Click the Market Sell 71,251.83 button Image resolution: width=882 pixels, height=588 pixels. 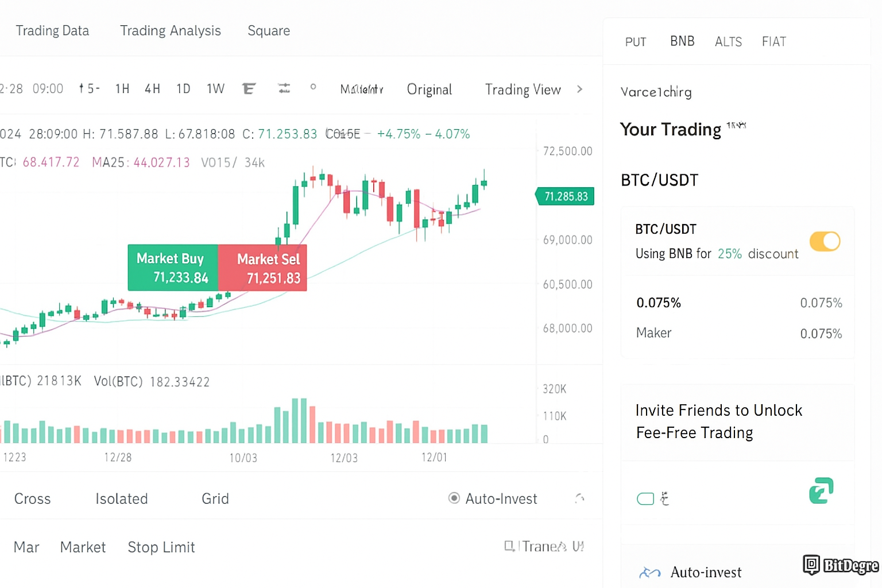(262, 268)
